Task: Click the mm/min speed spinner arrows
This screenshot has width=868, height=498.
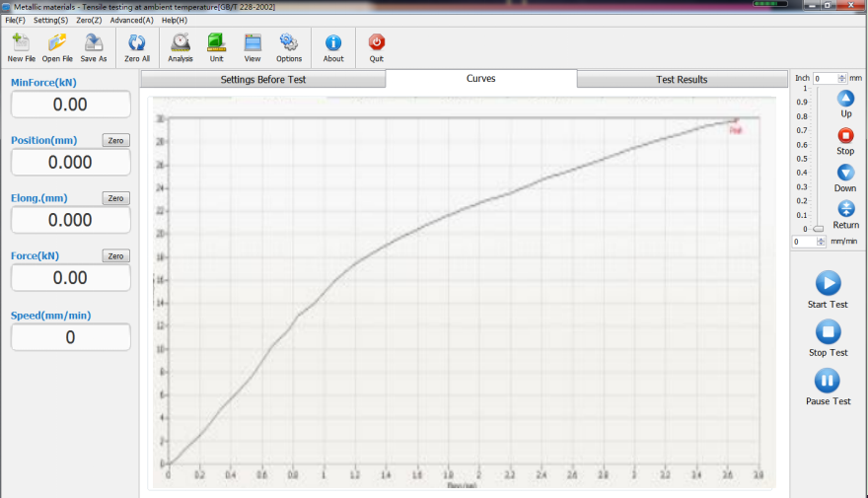Action: [x=823, y=242]
